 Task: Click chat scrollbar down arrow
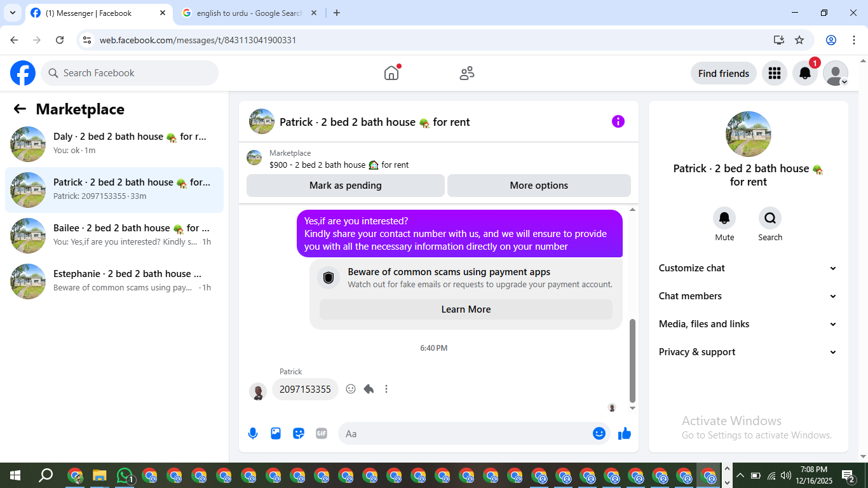632,408
